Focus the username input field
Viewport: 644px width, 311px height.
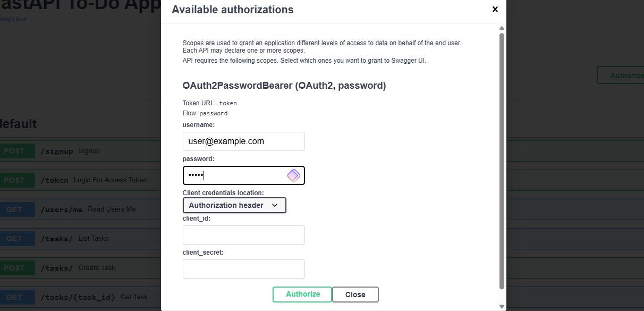pyautogui.click(x=243, y=141)
